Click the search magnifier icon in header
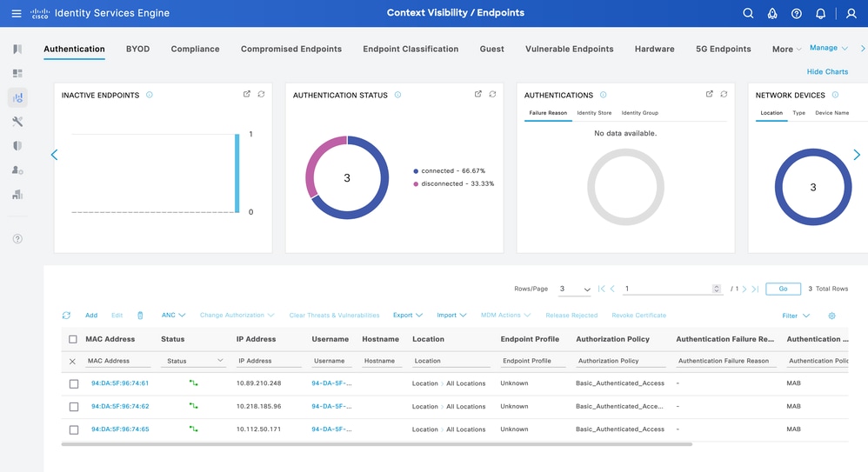Image resolution: width=868 pixels, height=472 pixels. coord(748,13)
